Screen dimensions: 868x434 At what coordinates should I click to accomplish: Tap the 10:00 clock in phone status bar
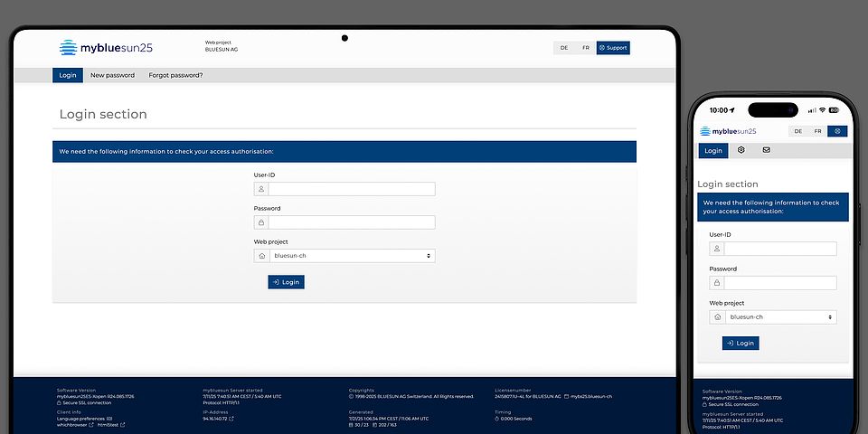pos(719,110)
